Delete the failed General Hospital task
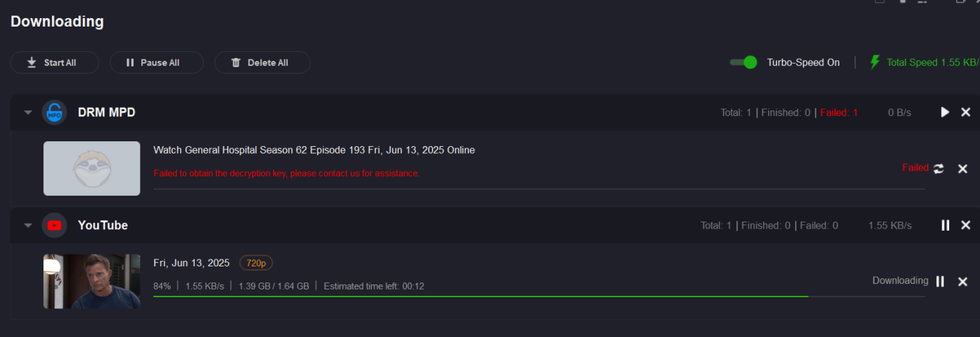This screenshot has height=337, width=980. pyautogui.click(x=962, y=168)
